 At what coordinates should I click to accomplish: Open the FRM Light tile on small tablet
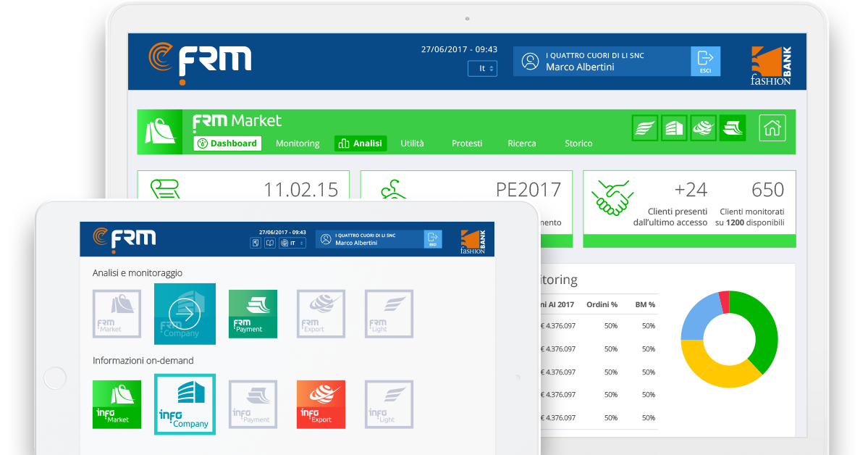click(x=389, y=314)
